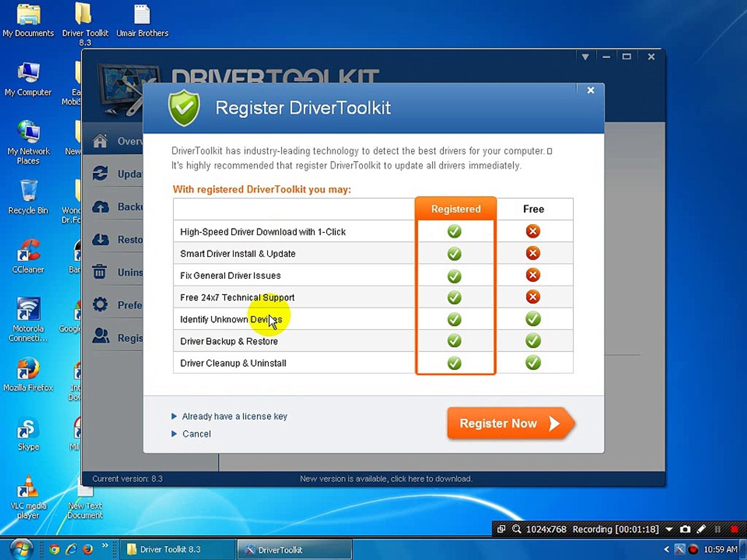Click the red recorder tray icon
Image resolution: width=747 pixels, height=560 pixels.
click(693, 549)
